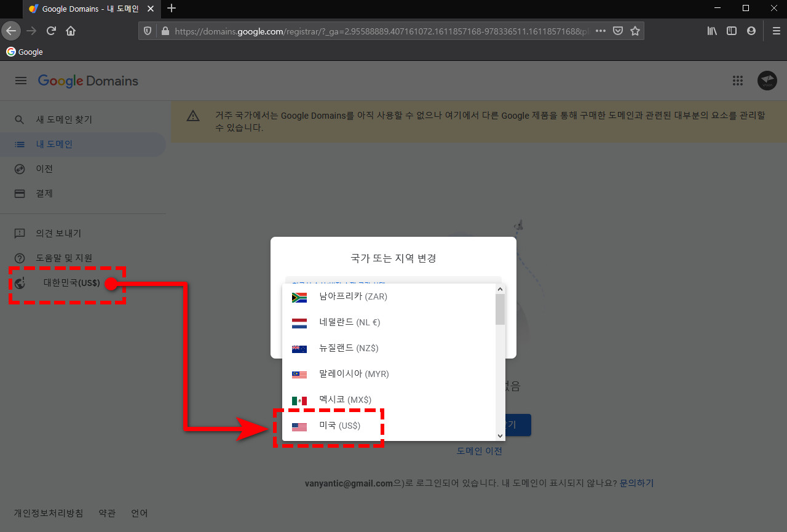Open page actions three-dot menu
Screen dimensions: 787x532
pos(601,31)
